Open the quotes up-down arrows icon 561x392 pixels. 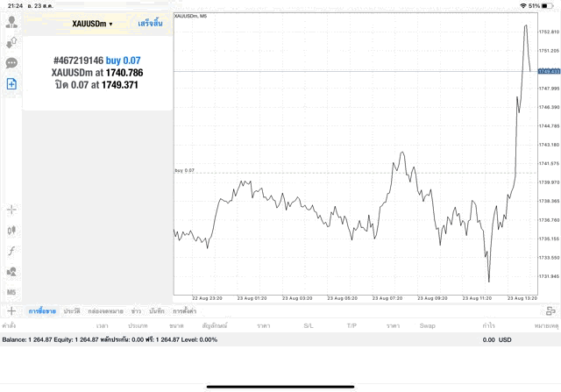pyautogui.click(x=11, y=43)
